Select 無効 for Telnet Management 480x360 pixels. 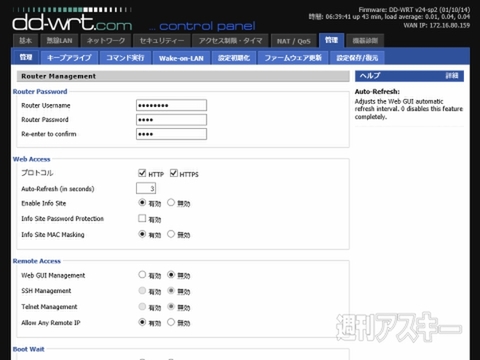point(171,306)
